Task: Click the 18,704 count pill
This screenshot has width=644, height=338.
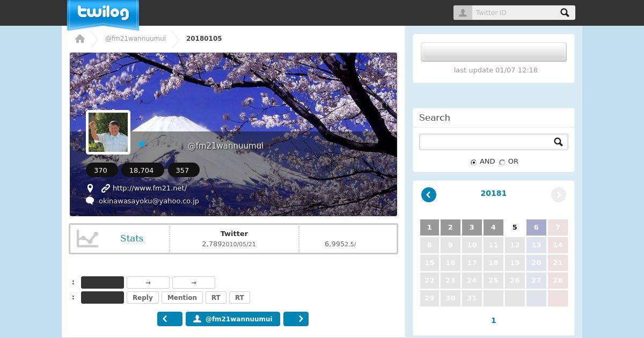Action: click(x=142, y=170)
